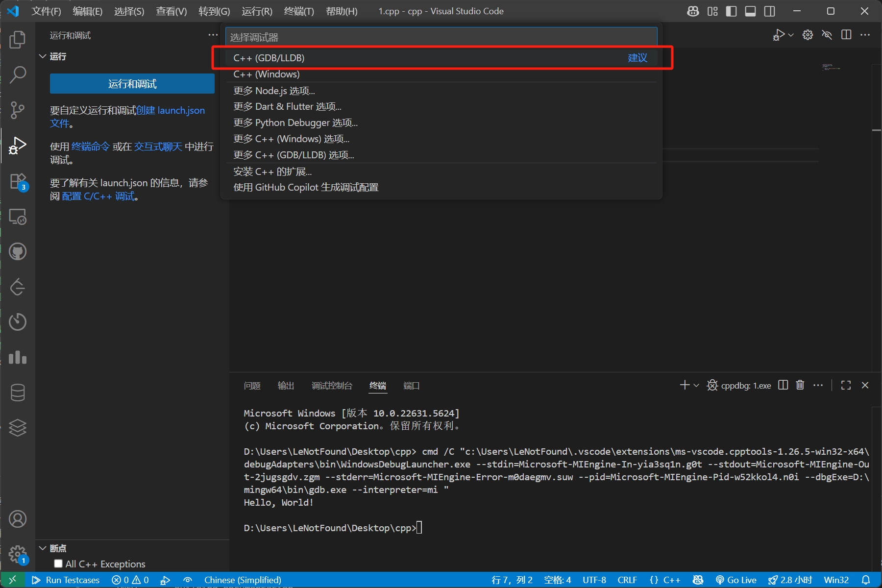Collapse the 运行 section

(43, 56)
